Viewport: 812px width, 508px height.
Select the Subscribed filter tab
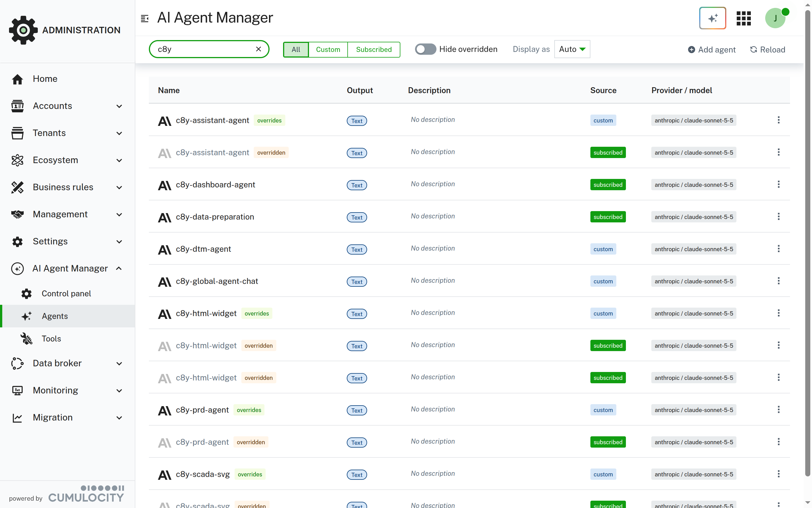374,49
